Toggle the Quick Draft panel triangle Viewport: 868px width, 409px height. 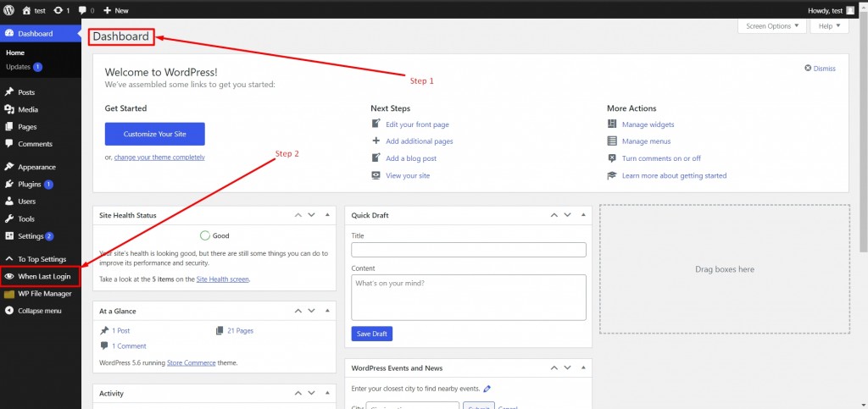(x=583, y=215)
